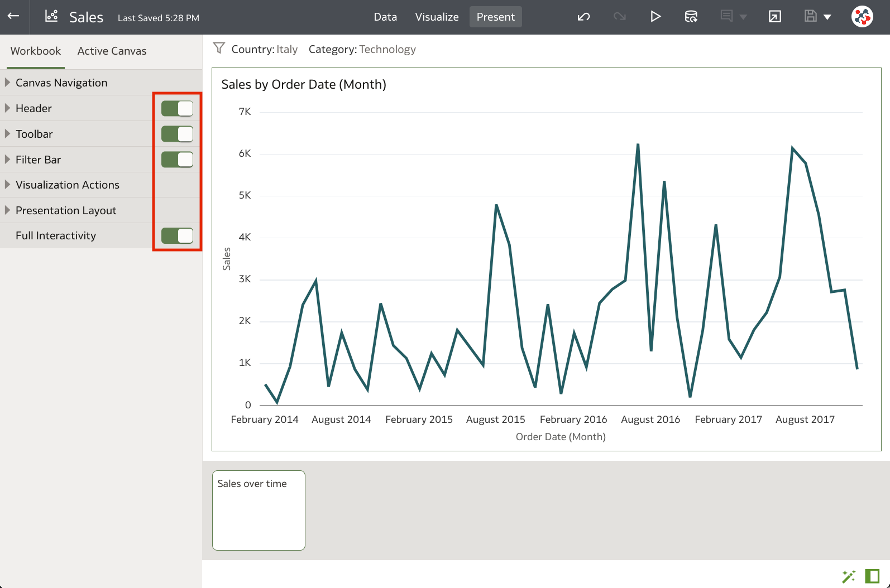Open the save options dropdown arrow
Screen dimensions: 890x588
[x=827, y=17]
